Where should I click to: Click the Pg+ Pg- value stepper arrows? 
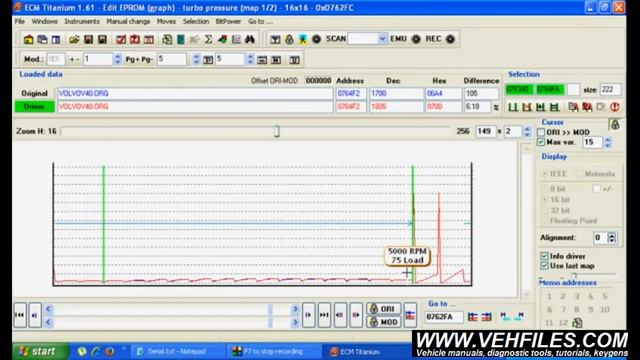click(x=196, y=59)
